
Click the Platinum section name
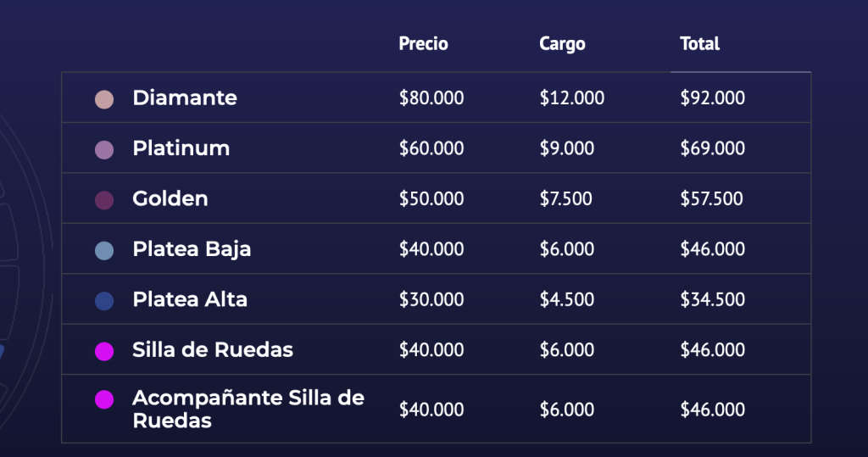point(181,148)
